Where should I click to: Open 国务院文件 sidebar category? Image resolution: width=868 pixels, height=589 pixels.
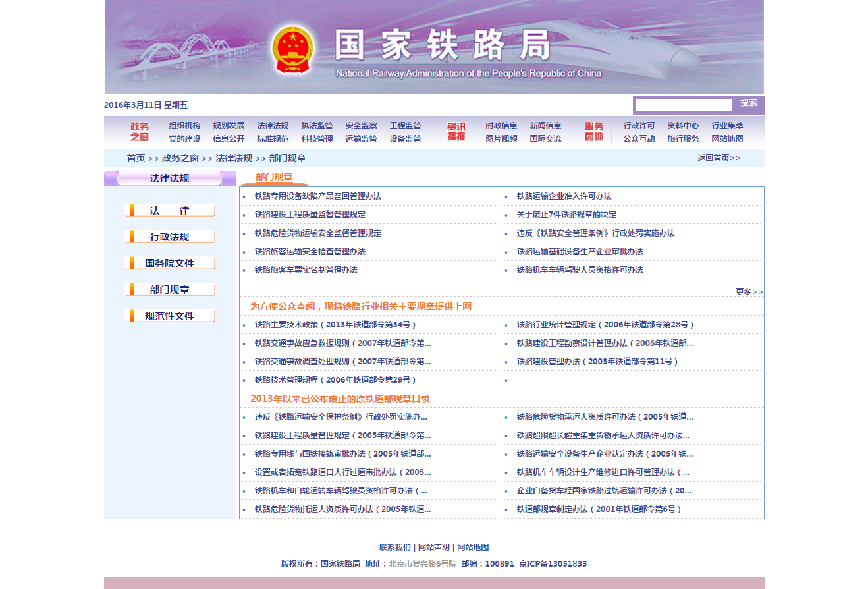[x=169, y=264]
